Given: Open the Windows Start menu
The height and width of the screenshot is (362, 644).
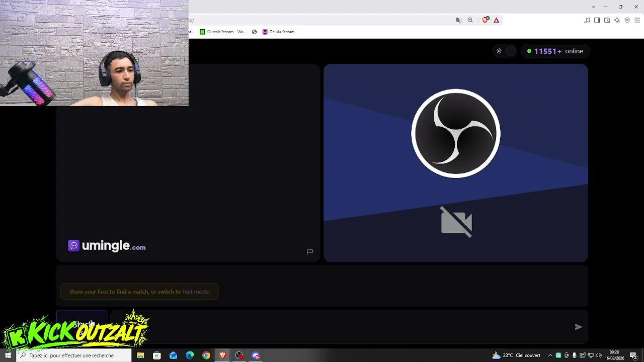Looking at the screenshot, I should coord(8,355).
